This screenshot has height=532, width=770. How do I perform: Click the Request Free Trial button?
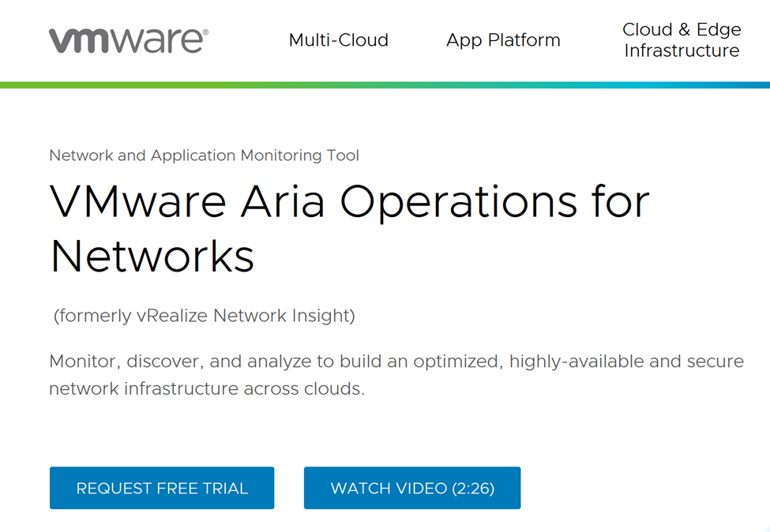[162, 488]
